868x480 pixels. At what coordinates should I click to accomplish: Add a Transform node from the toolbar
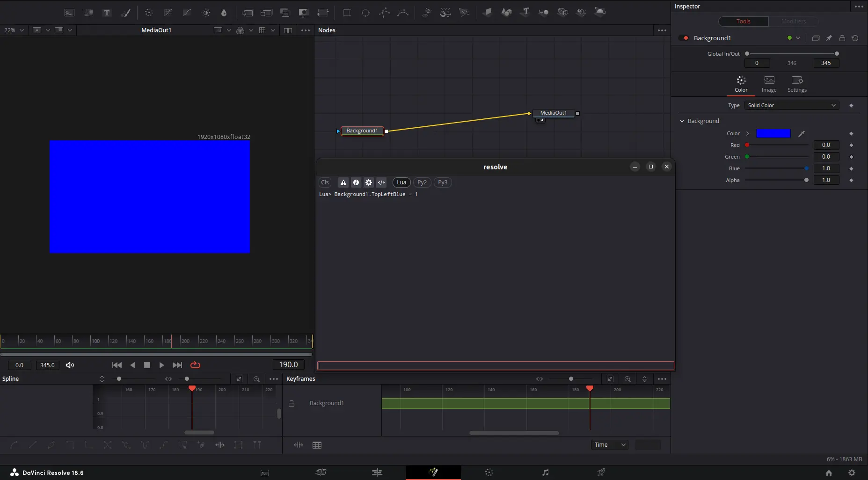(323, 13)
